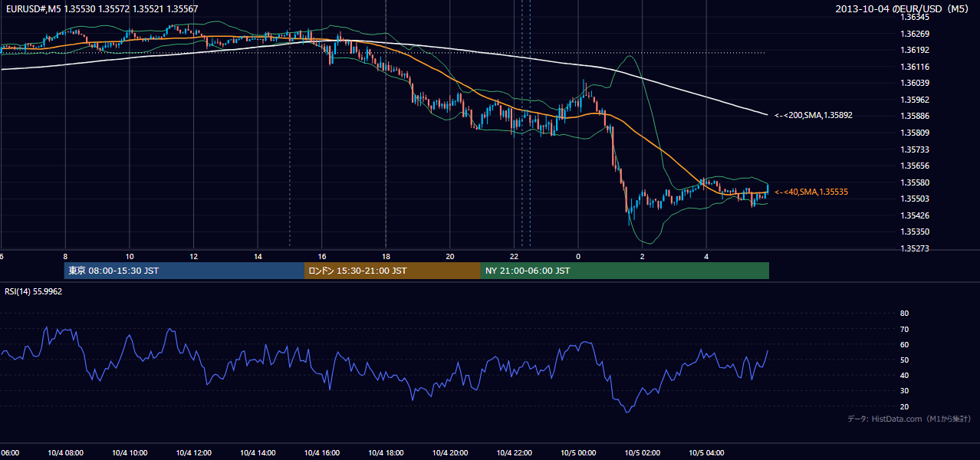
Task: Click RSI scale value 30
Action: pos(904,391)
